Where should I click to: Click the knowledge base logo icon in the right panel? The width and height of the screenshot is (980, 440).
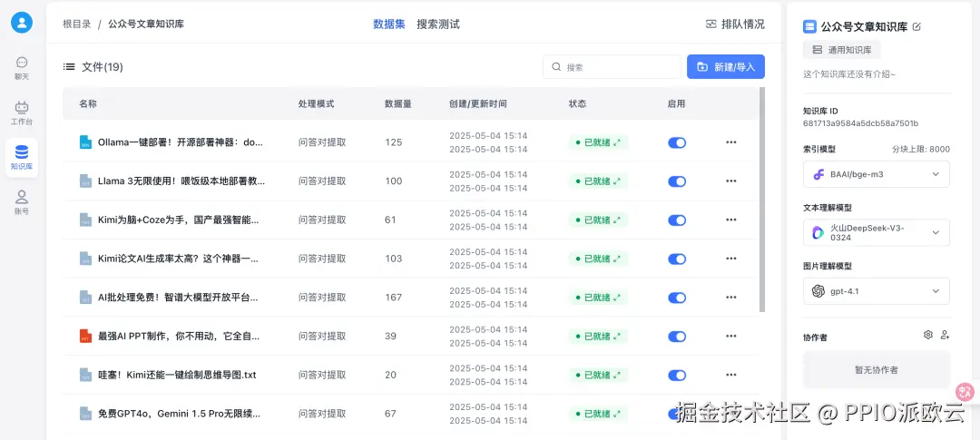click(x=810, y=26)
